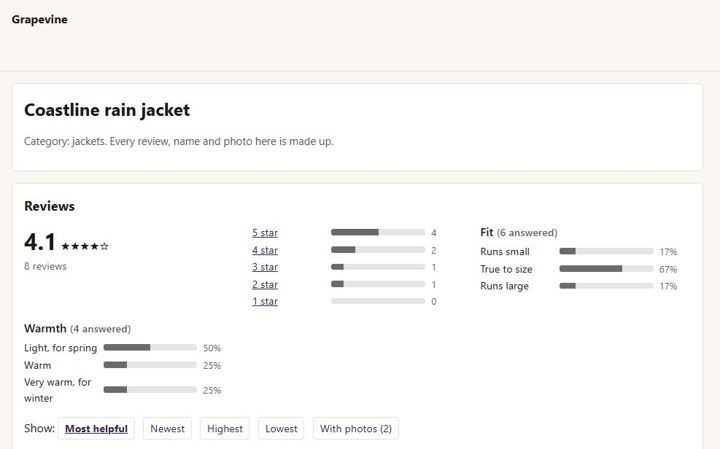Sort reviews by Highest rating
Screen dimensions: 720x449
tap(225, 428)
